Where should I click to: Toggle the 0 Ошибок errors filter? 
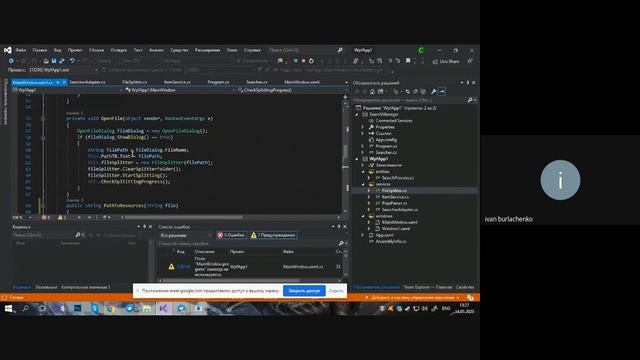coord(231,235)
